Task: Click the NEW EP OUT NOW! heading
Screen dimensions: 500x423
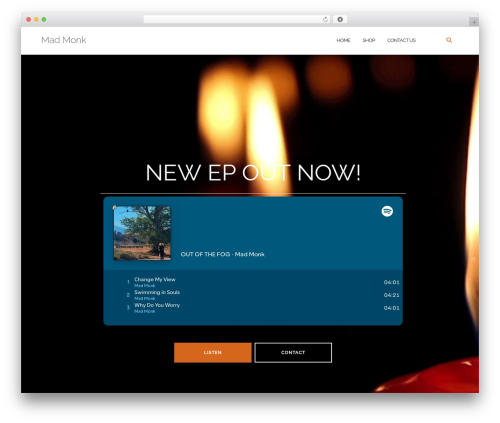Action: click(253, 173)
